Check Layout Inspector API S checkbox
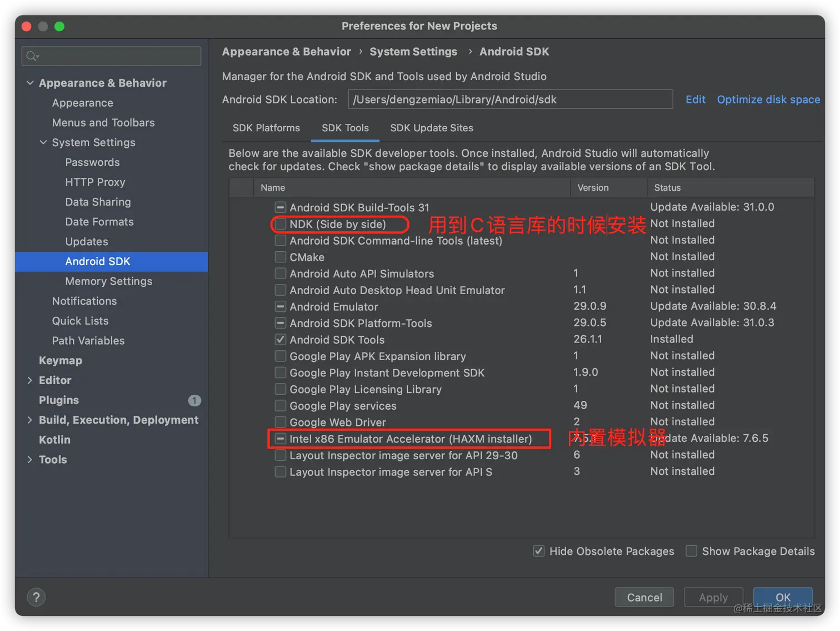840x631 pixels. point(281,472)
